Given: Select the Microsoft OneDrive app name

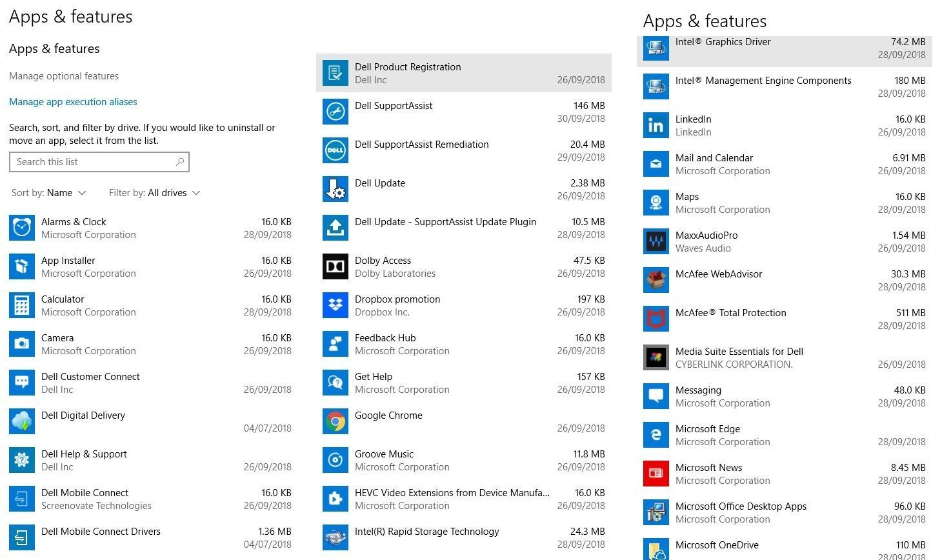Looking at the screenshot, I should [x=717, y=545].
